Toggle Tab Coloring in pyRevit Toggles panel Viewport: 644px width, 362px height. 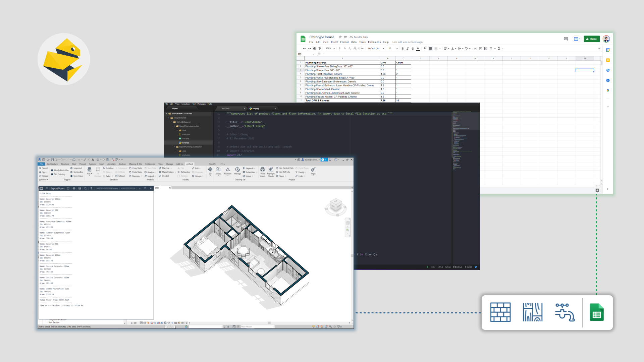tap(58, 174)
